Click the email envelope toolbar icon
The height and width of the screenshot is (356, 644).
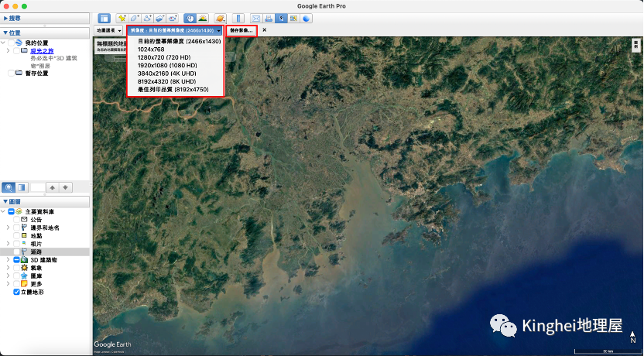256,18
